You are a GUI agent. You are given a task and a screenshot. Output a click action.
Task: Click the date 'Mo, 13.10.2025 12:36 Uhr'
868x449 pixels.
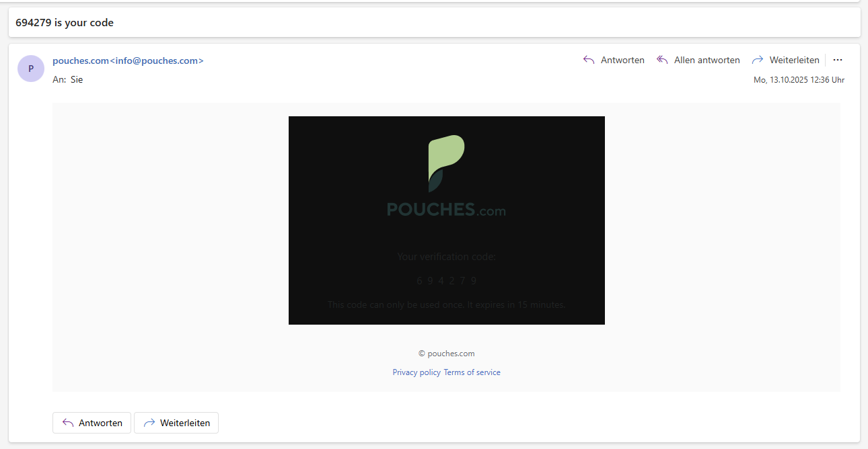point(799,80)
